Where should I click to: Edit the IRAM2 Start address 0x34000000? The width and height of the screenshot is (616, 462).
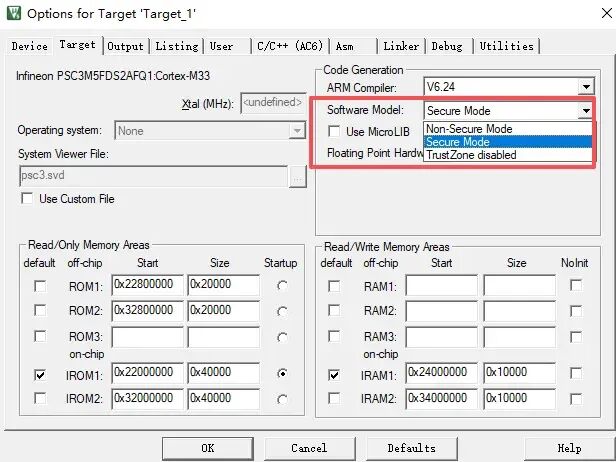pyautogui.click(x=442, y=398)
